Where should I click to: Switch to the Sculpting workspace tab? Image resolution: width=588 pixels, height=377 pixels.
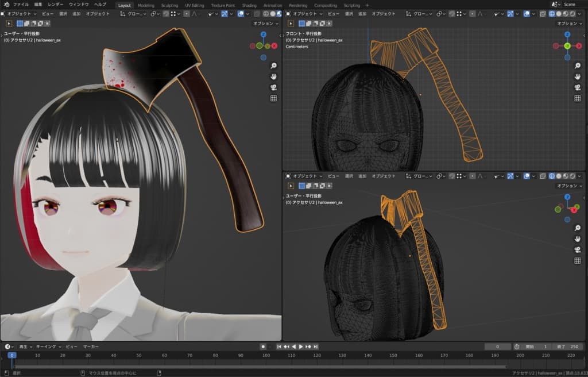coord(169,5)
